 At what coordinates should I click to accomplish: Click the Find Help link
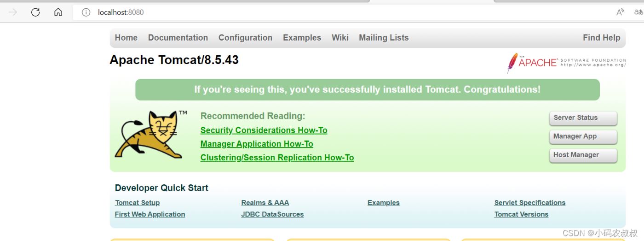coord(601,38)
